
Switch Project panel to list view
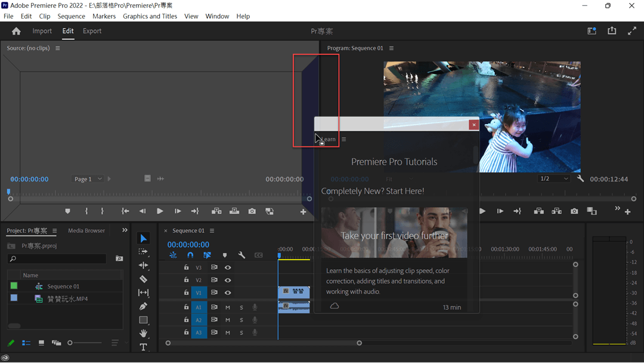point(26,343)
